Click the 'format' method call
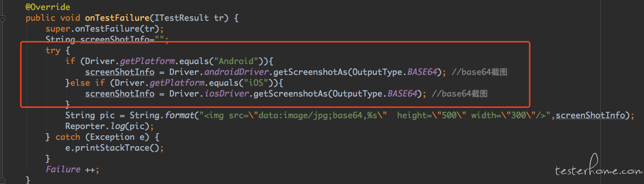Image resolution: width=644 pixels, height=184 pixels. point(179,115)
